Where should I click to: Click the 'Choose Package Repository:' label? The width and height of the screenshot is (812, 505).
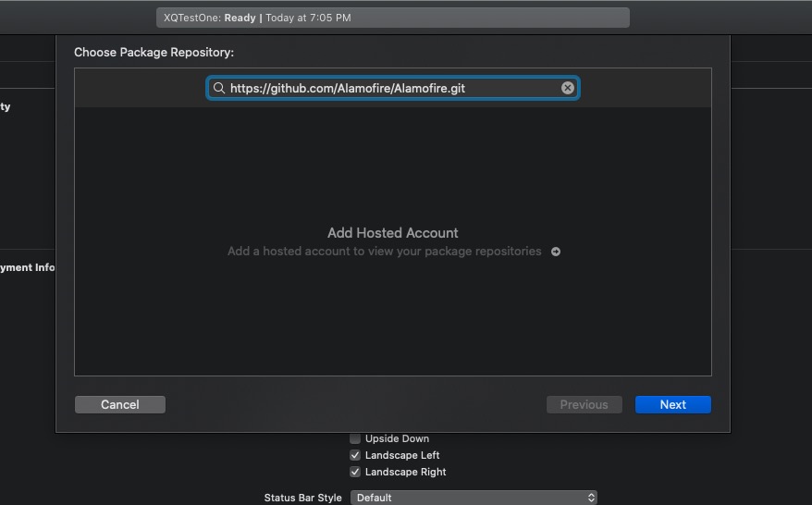click(x=154, y=53)
